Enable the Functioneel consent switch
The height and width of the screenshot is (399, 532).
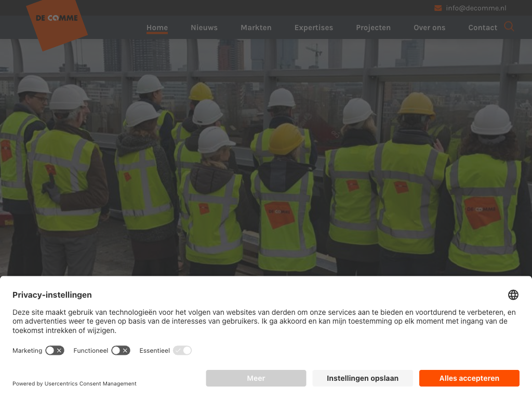pyautogui.click(x=121, y=351)
